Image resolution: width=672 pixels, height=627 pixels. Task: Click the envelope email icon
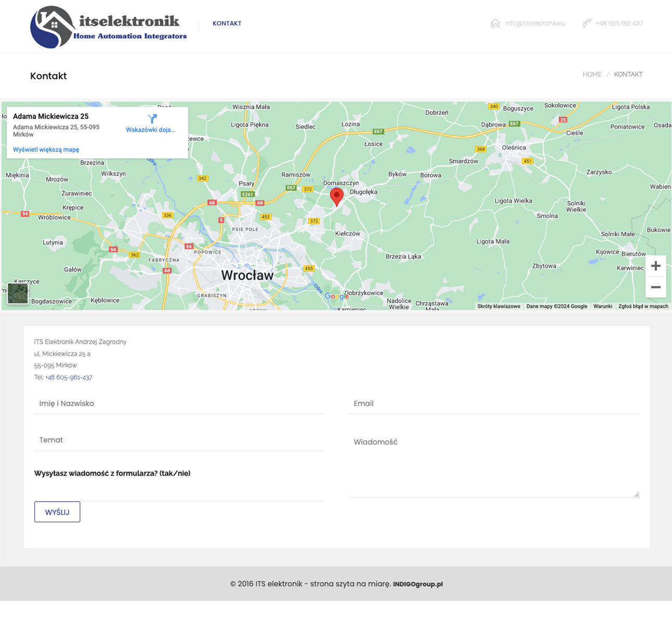click(495, 23)
